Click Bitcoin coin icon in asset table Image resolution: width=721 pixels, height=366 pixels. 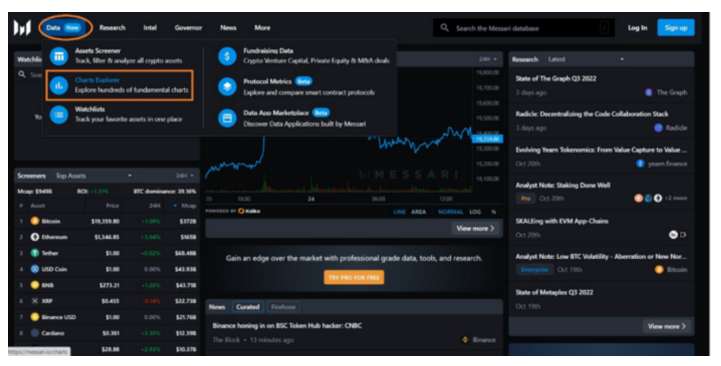point(34,221)
